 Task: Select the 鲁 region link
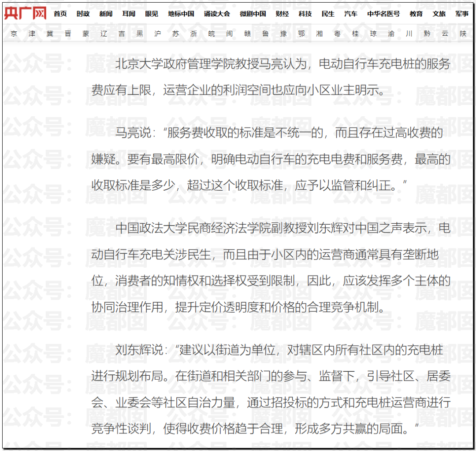pyautogui.click(x=265, y=33)
